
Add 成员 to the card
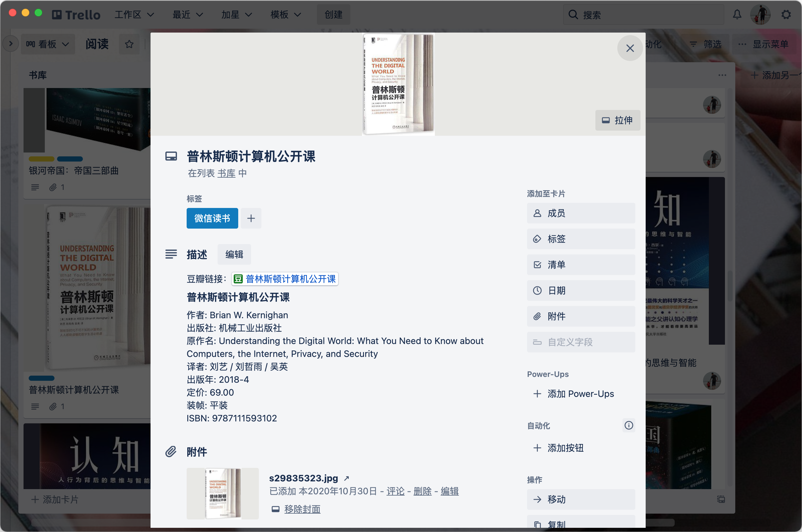(x=581, y=213)
